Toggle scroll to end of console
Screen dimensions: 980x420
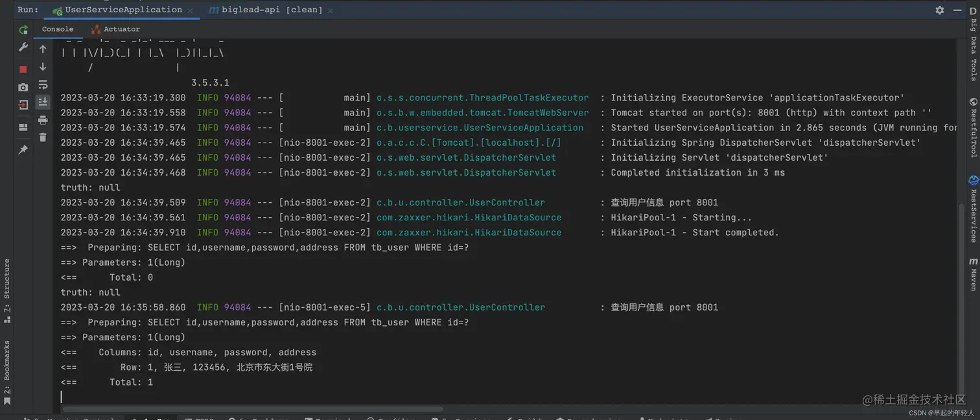click(43, 102)
